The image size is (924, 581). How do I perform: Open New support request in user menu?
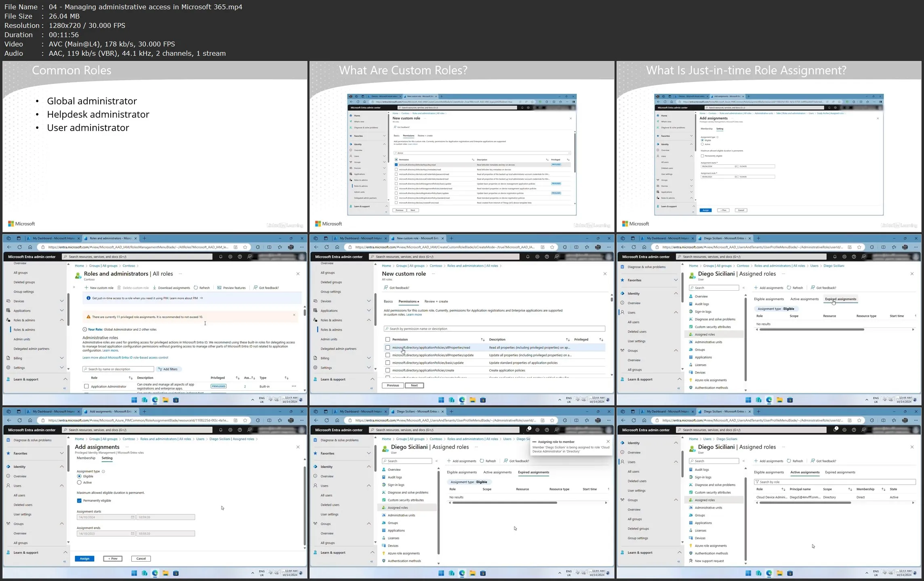point(709,561)
